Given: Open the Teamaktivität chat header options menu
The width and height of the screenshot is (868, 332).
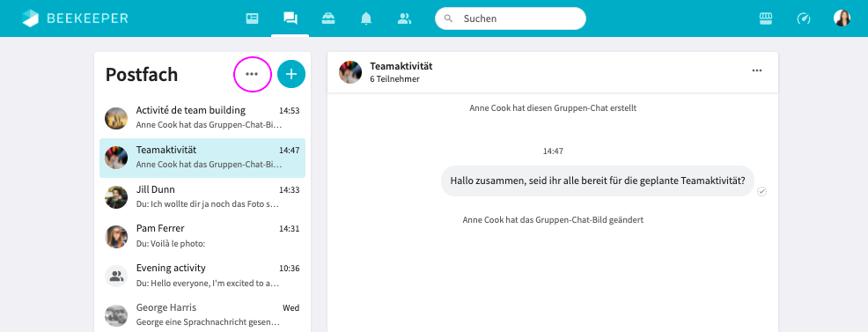Looking at the screenshot, I should pos(757,70).
